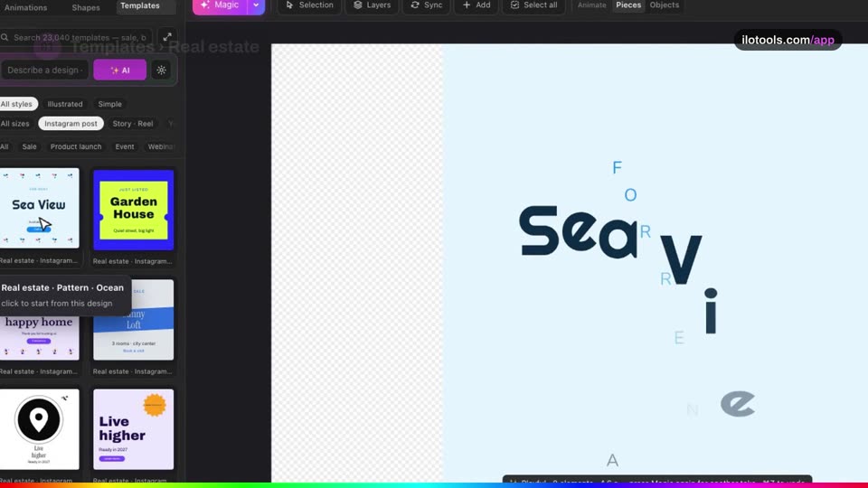Click the expand templates panel icon
Screen dimensions: 868x488
tap(167, 37)
